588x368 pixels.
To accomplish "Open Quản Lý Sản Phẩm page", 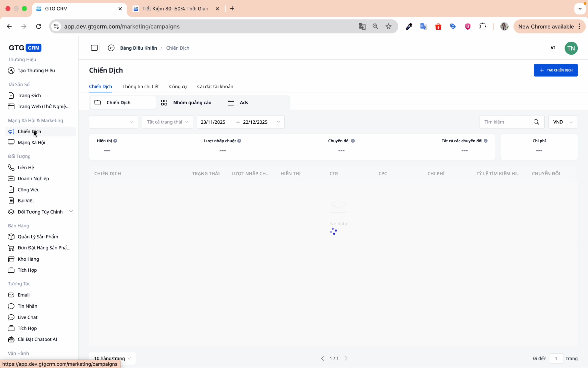I will click(38, 237).
